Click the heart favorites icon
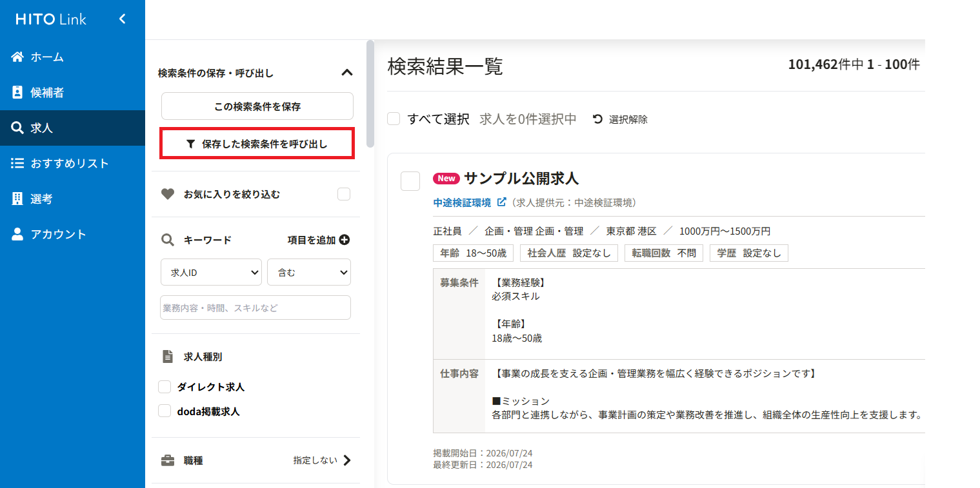Viewport: 980px width, 488px height. coord(168,194)
